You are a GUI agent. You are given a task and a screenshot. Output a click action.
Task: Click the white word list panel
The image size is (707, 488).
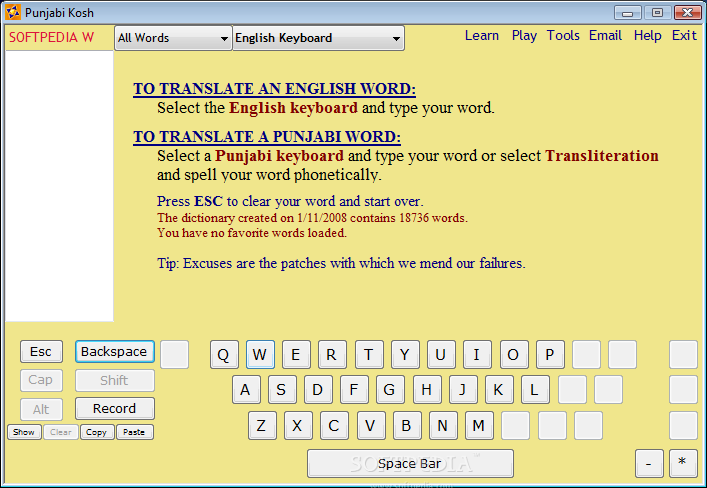[59, 186]
